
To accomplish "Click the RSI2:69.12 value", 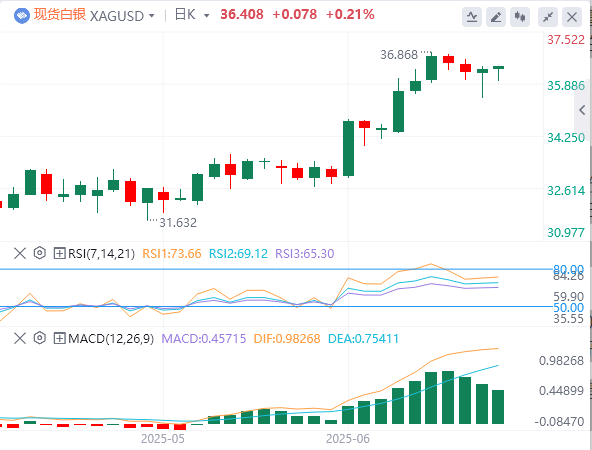I will pyautogui.click(x=238, y=254).
